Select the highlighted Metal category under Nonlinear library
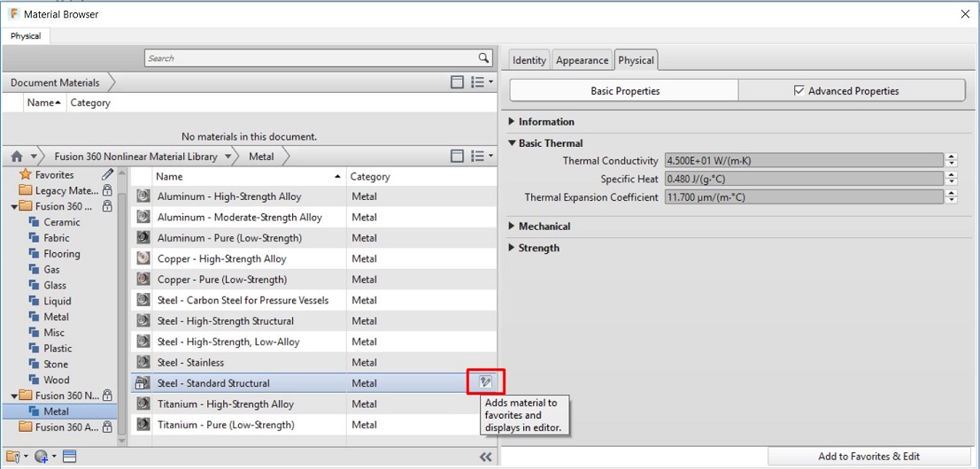 tap(59, 411)
